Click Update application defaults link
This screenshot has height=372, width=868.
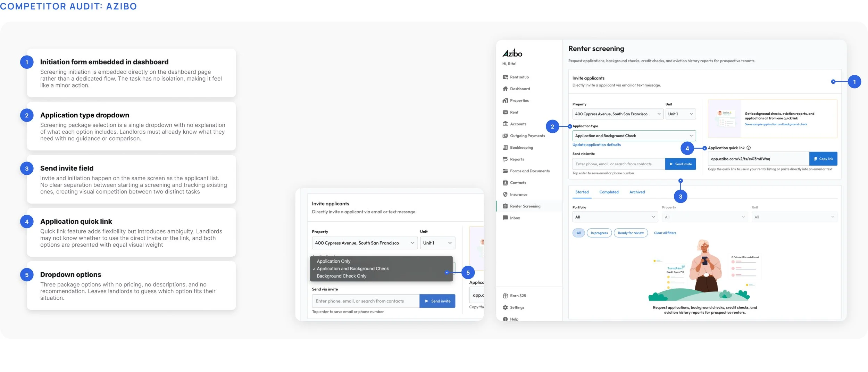point(596,145)
